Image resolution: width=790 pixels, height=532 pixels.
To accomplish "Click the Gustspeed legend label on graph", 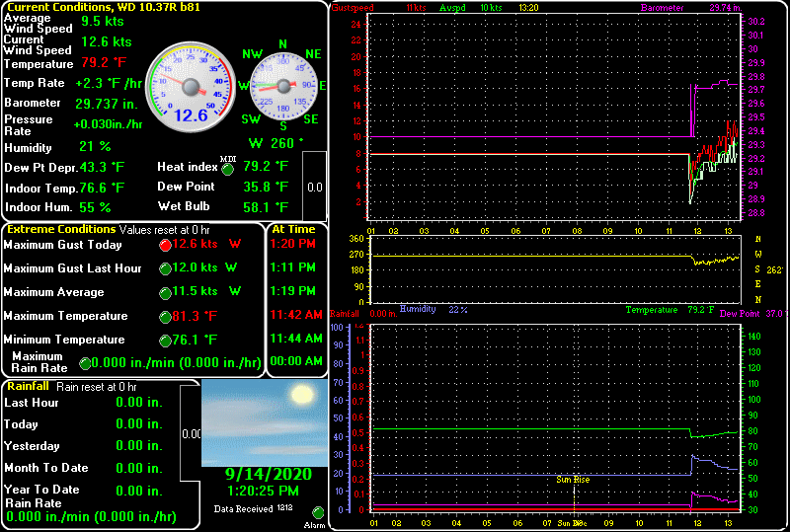I will coord(353,8).
